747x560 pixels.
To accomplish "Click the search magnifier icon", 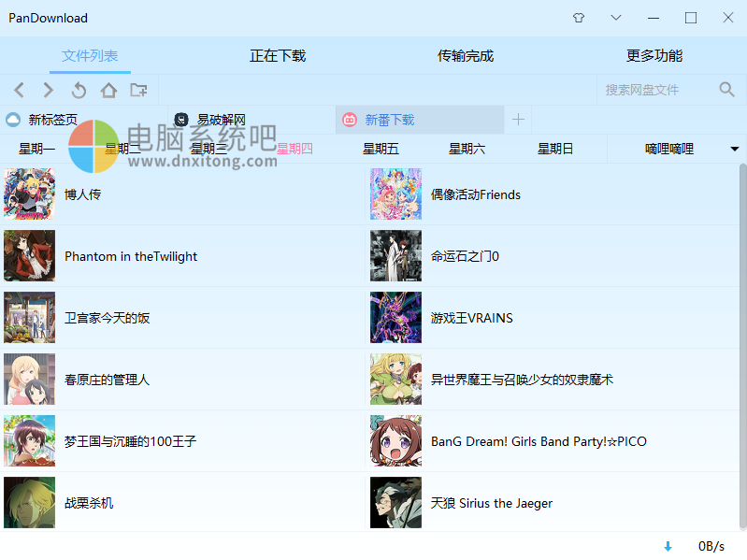I will (726, 89).
